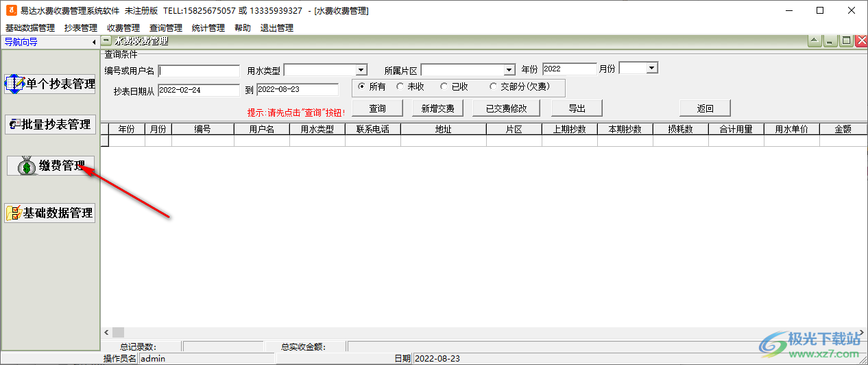Click the 本期抄数 column header

(625, 129)
